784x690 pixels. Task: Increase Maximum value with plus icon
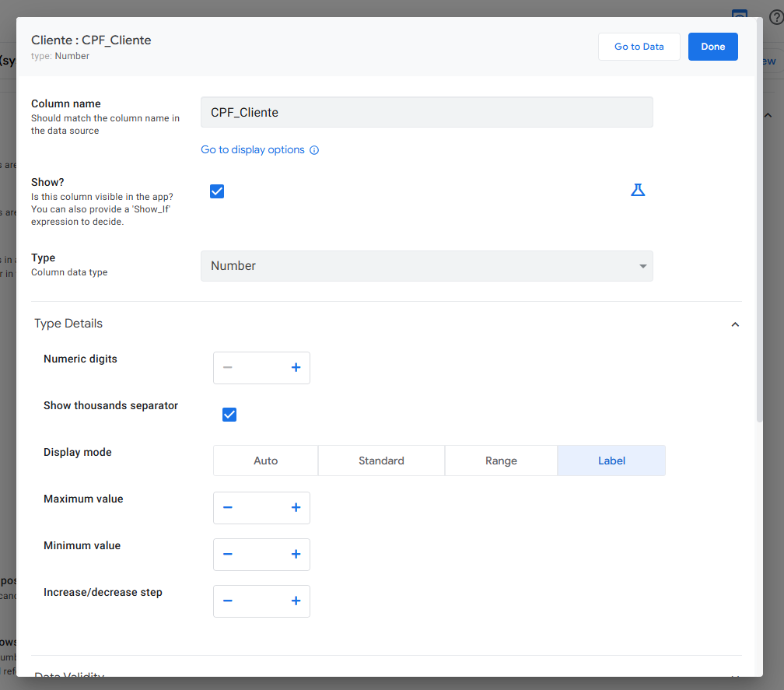[296, 508]
